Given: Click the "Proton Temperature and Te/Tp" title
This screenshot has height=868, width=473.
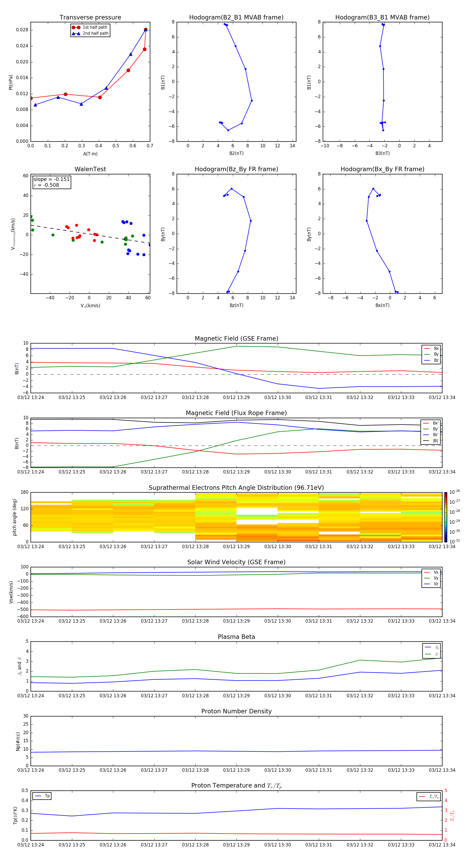Looking at the screenshot, I should coord(236,785).
